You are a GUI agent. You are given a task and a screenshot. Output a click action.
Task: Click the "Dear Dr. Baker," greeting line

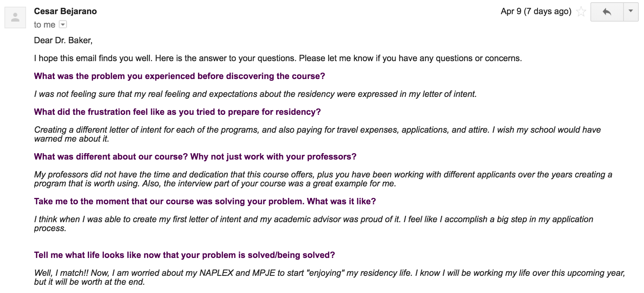[63, 40]
